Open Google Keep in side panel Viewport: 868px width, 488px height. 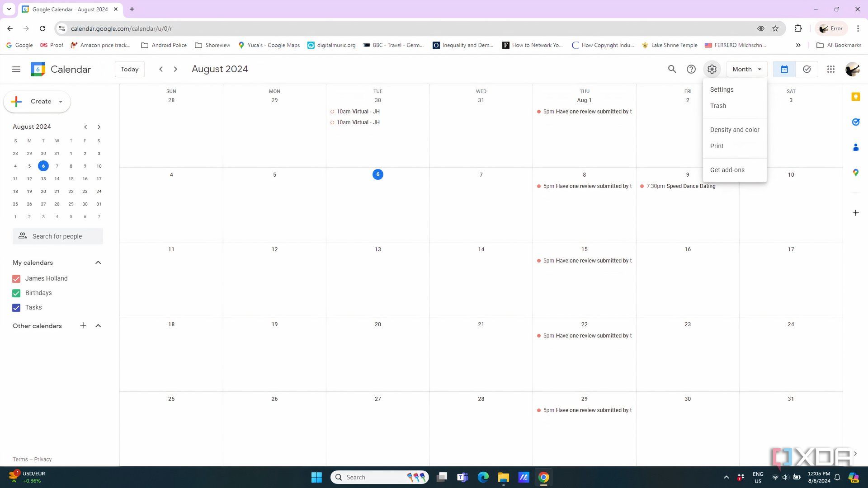[855, 97]
